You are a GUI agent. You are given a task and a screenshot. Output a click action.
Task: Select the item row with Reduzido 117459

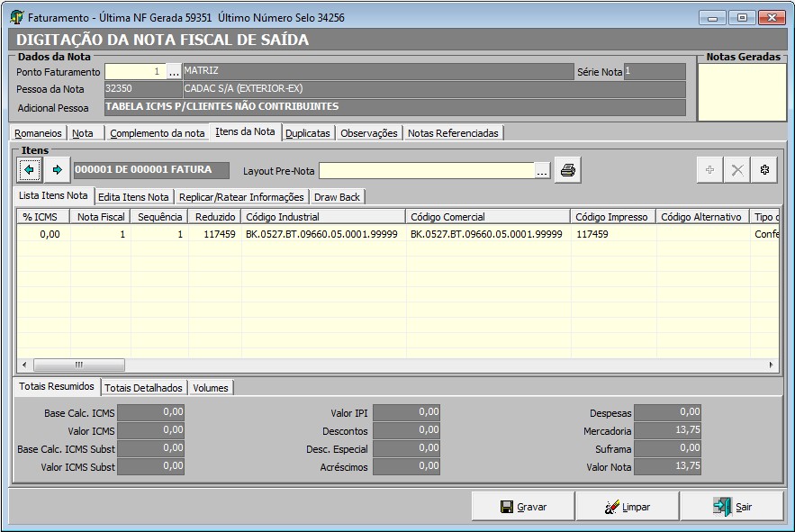click(214, 234)
